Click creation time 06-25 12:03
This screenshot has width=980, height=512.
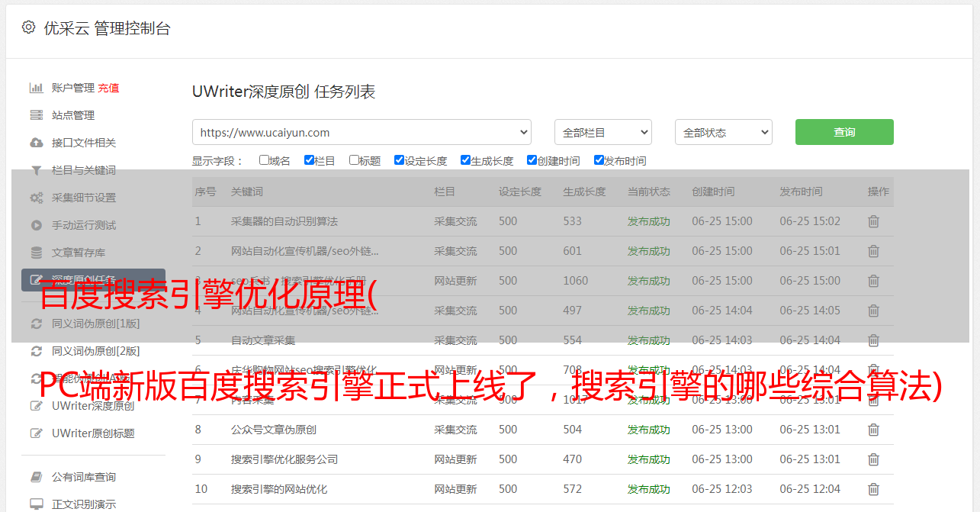coord(722,489)
